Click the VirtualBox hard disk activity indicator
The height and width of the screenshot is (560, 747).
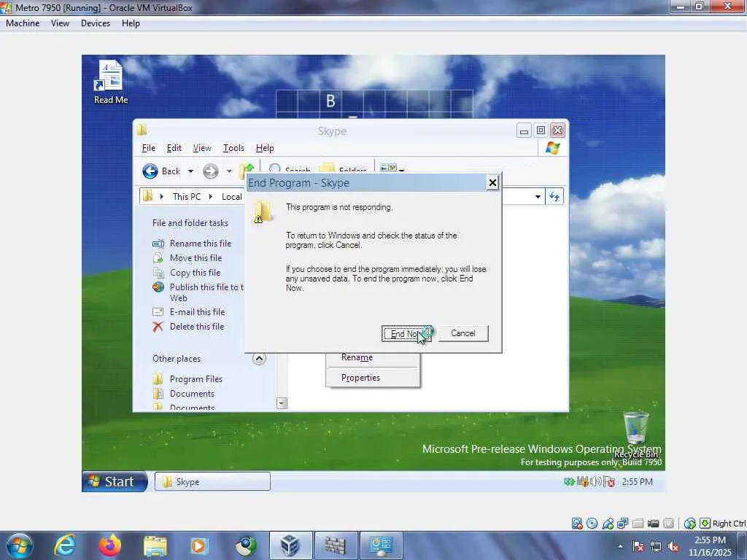(577, 524)
